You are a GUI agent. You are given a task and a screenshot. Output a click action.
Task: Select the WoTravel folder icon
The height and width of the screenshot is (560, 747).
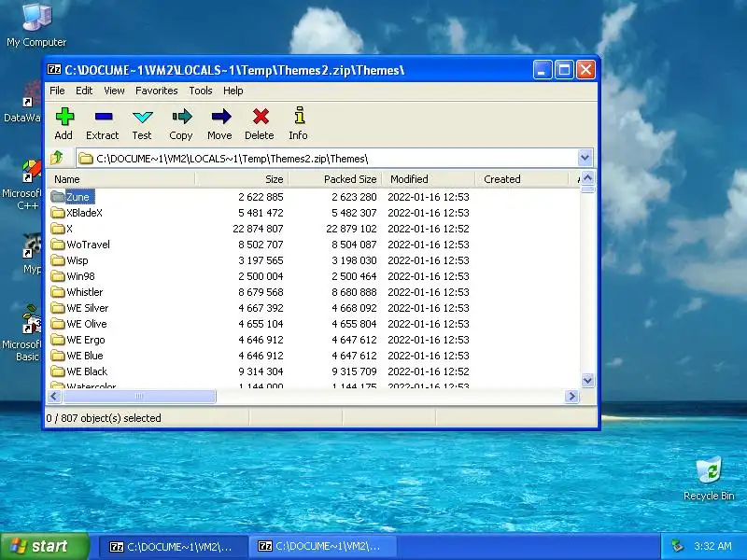[x=58, y=245]
